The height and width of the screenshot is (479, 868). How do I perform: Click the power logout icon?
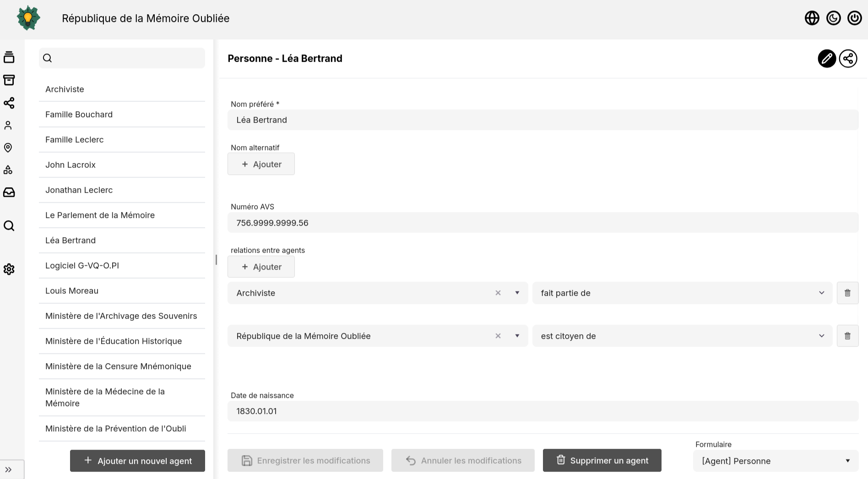(x=854, y=18)
